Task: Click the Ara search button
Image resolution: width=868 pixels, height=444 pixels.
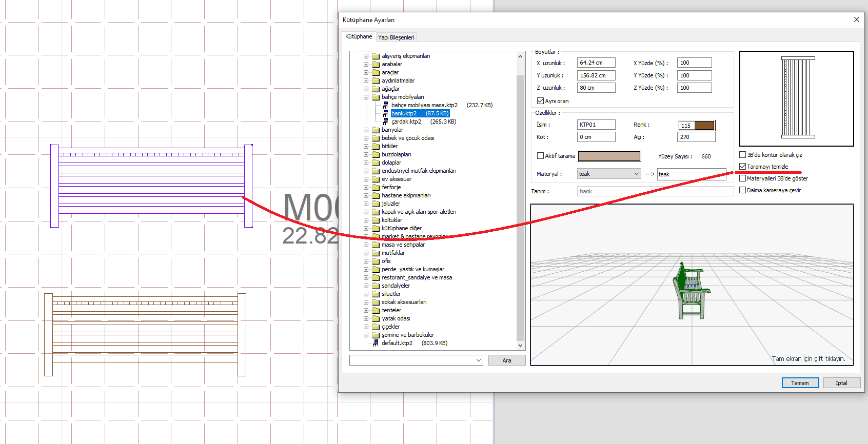Action: point(506,360)
